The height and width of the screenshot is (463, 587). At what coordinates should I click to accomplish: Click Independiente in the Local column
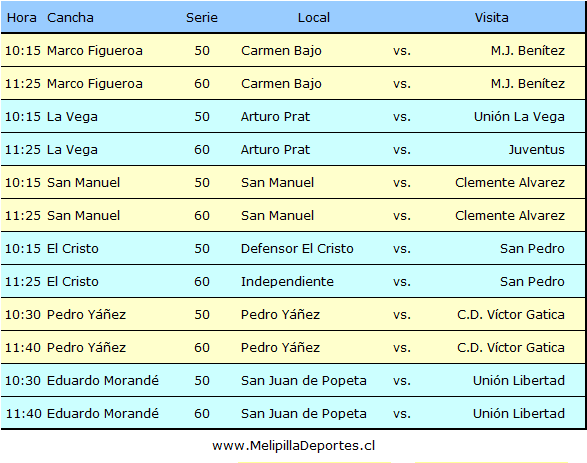pos(287,281)
